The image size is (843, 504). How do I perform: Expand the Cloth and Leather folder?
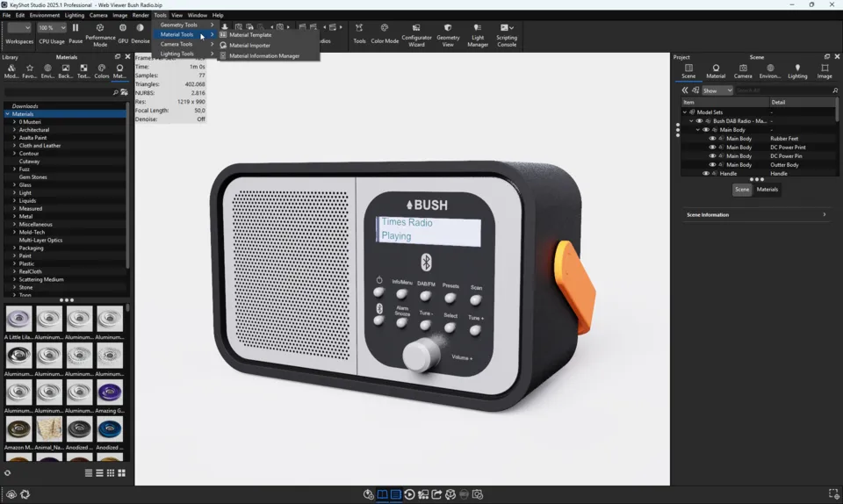tap(15, 146)
